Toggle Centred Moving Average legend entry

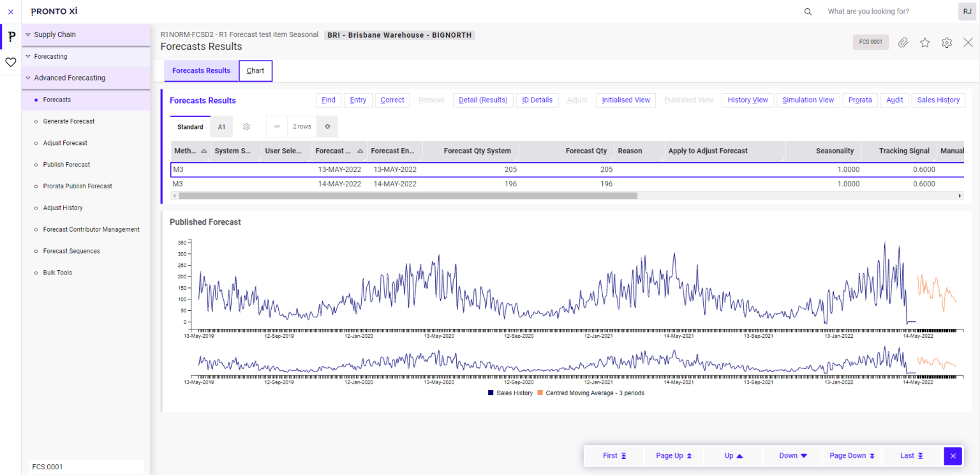[591, 393]
